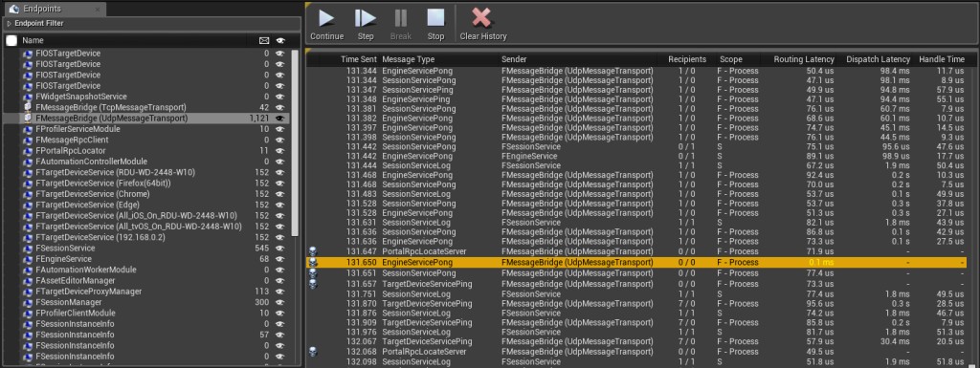Click icon of FTargetDeviceProxyManager endpoint
Viewport: 980px width, 368px height.
(x=28, y=292)
